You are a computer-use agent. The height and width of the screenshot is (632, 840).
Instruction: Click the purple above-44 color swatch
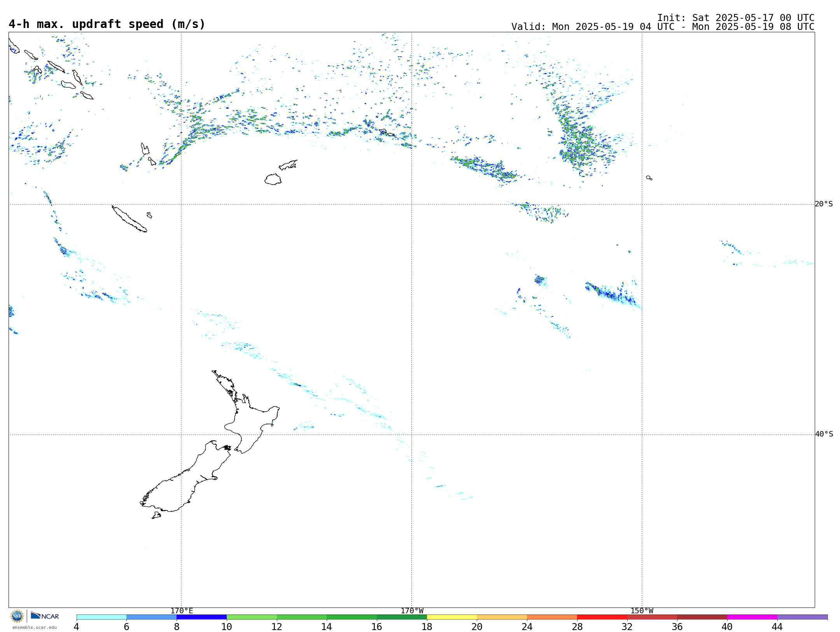[802, 617]
